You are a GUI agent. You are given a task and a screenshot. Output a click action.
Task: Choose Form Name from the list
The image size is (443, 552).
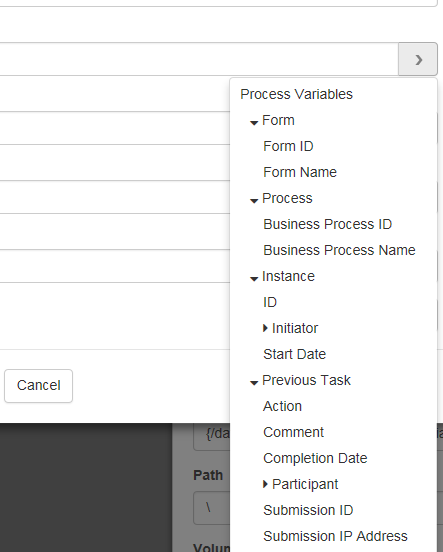click(x=300, y=172)
